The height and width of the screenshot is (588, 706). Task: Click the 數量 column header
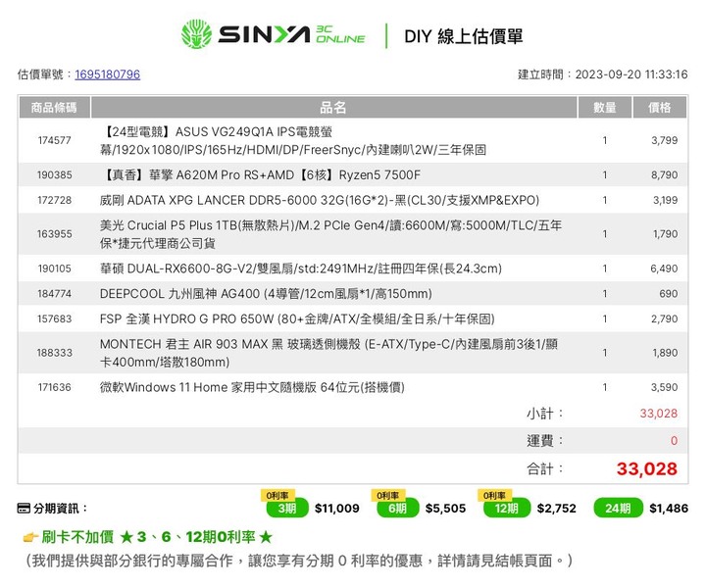(605, 108)
